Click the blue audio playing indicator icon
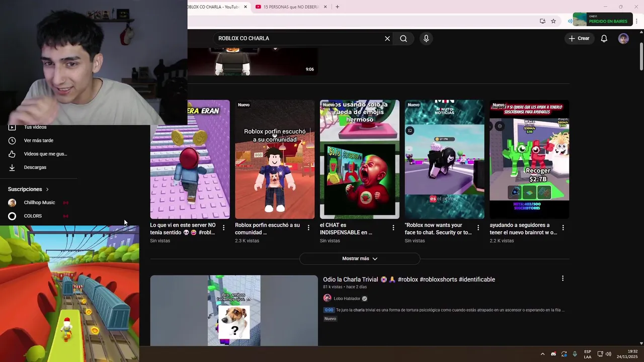 pyautogui.click(x=570, y=21)
